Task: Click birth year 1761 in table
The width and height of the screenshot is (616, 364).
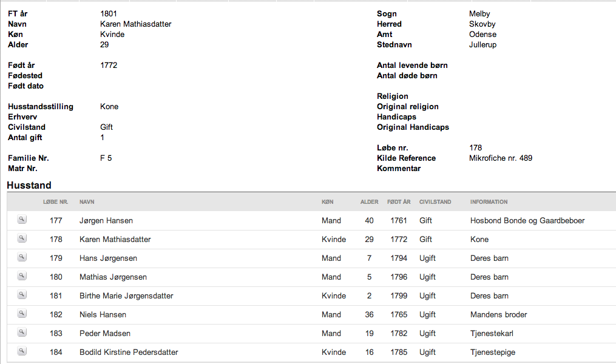Action: click(x=399, y=221)
